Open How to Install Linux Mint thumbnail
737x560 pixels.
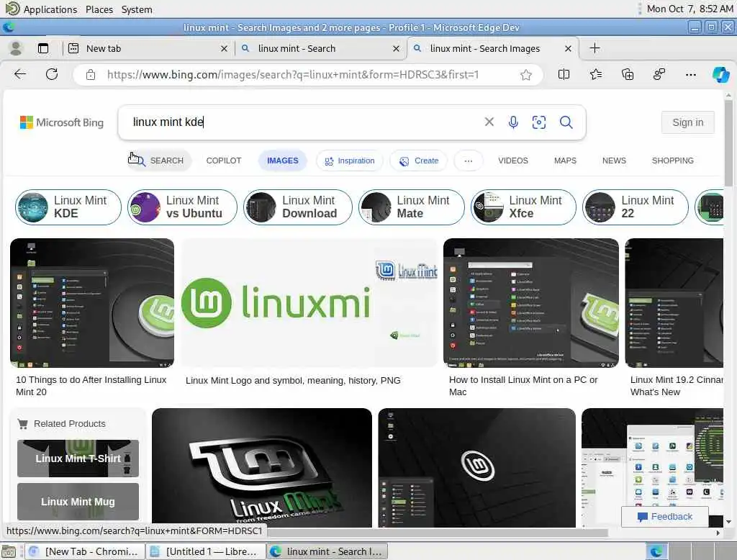pyautogui.click(x=530, y=303)
